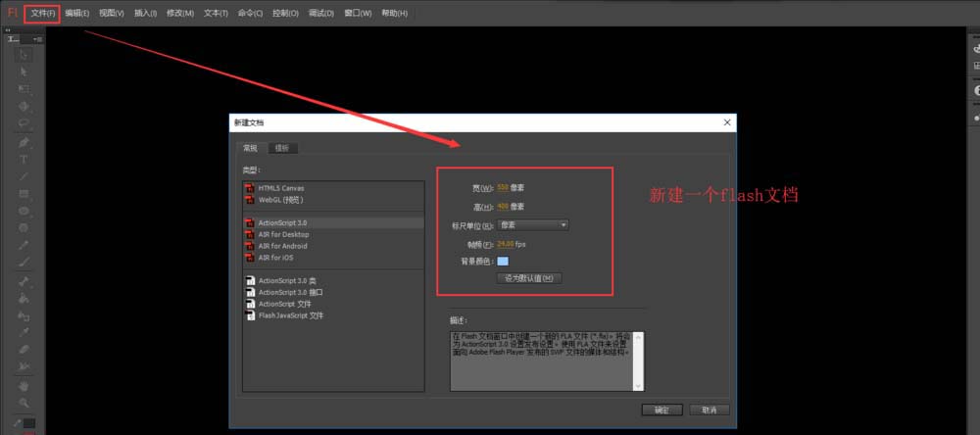Open the stroke color swatch in toolbar
This screenshot has width=980, height=435.
pos(28,423)
